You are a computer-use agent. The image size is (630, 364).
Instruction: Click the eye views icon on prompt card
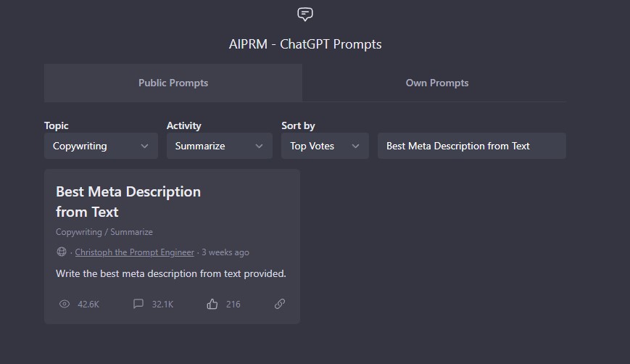(65, 304)
